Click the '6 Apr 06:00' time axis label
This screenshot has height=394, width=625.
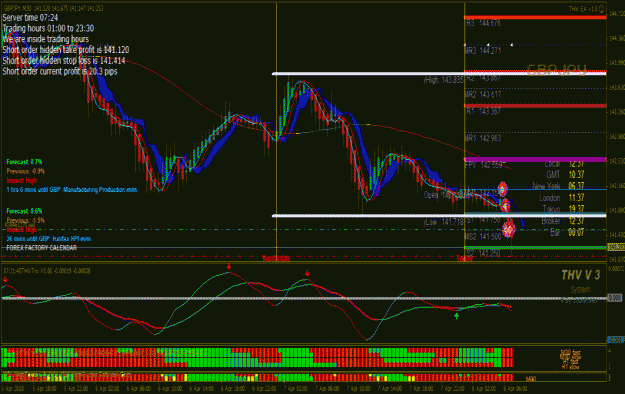coord(139,388)
